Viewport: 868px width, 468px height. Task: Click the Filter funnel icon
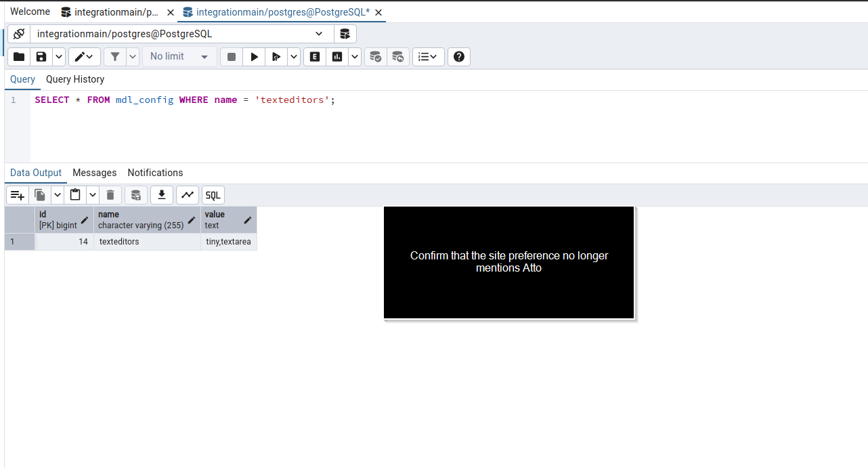115,57
